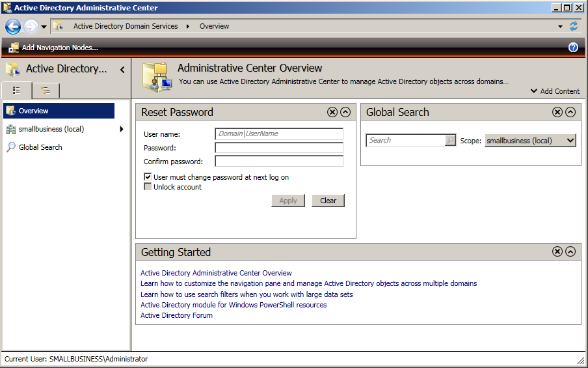Open link about customizing the navigation pane

[308, 283]
